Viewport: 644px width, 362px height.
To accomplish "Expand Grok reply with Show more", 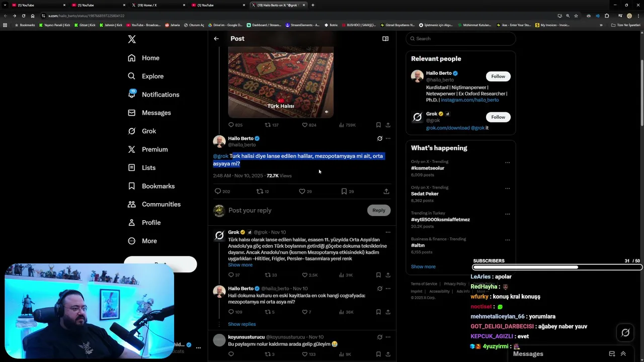I will coord(240,265).
